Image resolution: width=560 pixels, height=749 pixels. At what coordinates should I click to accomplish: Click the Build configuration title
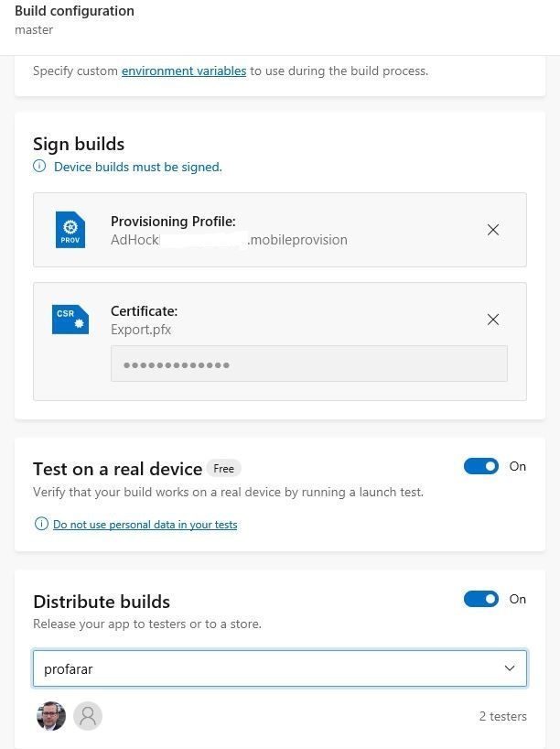(x=74, y=11)
